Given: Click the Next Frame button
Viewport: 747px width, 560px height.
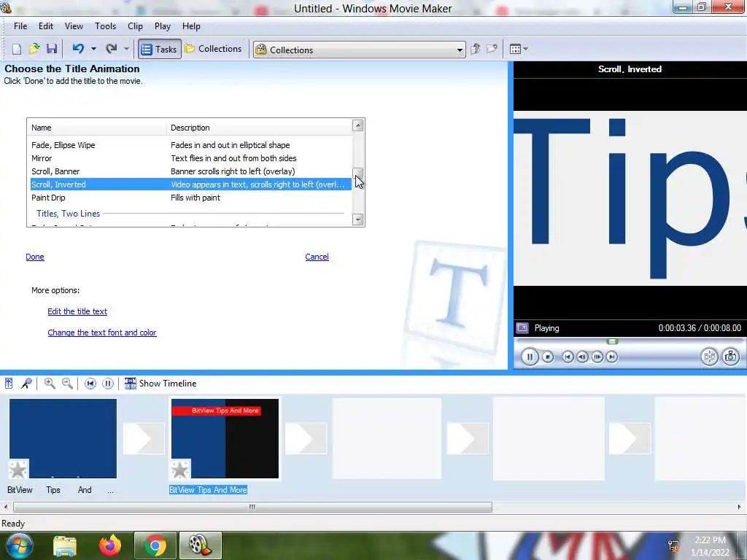Looking at the screenshot, I should (597, 357).
